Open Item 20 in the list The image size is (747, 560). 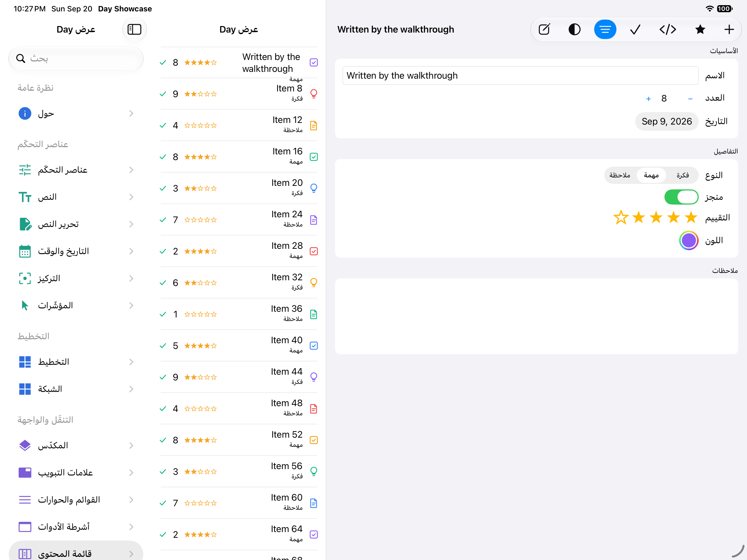[x=238, y=188]
